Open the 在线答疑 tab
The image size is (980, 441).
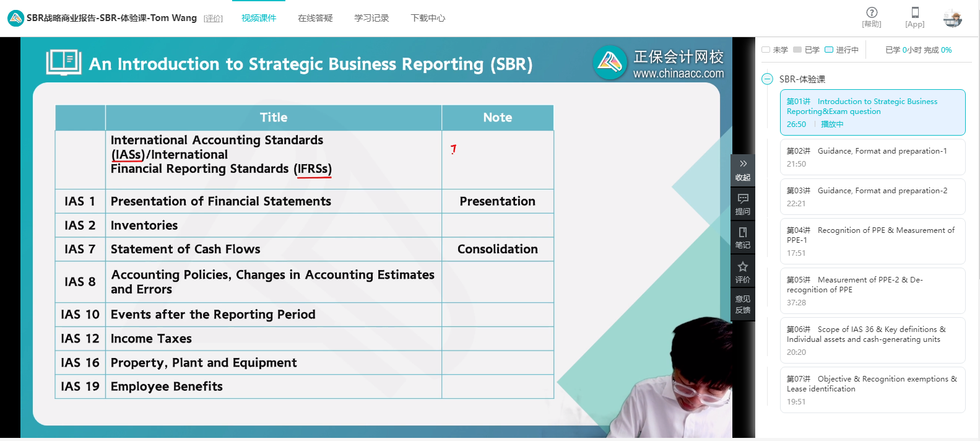coord(315,19)
